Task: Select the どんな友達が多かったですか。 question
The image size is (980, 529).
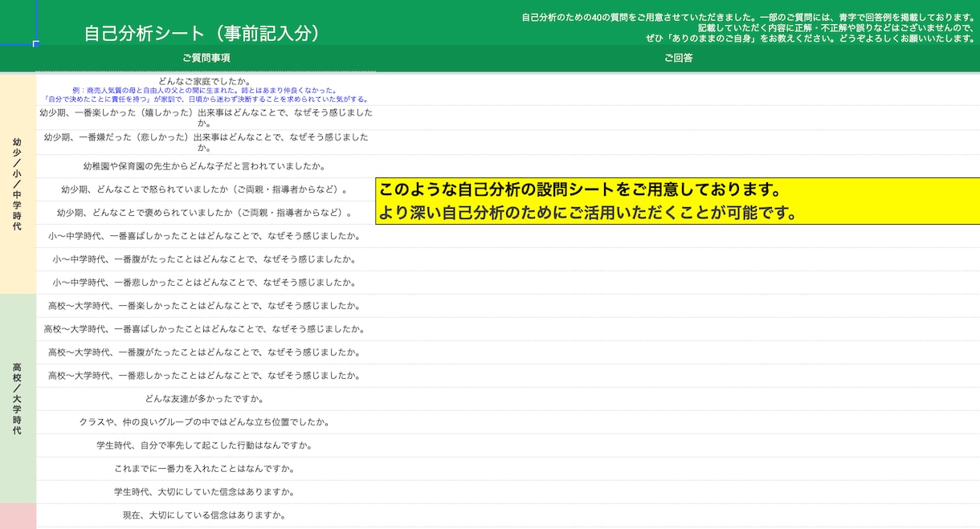Action: point(206,399)
